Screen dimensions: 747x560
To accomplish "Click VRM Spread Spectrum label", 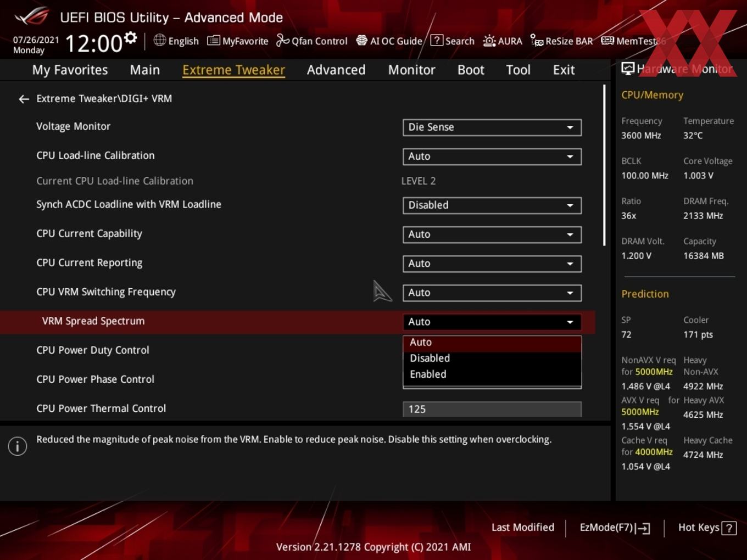I will 93,321.
